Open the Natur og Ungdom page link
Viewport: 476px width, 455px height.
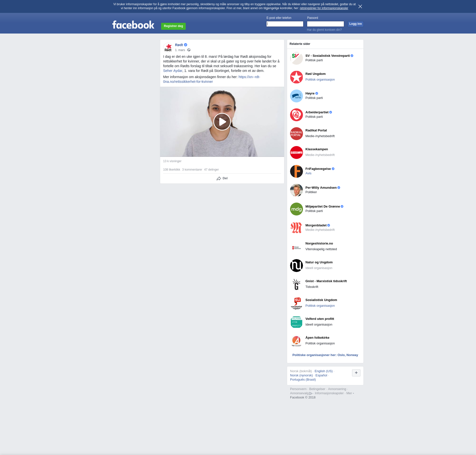319,262
